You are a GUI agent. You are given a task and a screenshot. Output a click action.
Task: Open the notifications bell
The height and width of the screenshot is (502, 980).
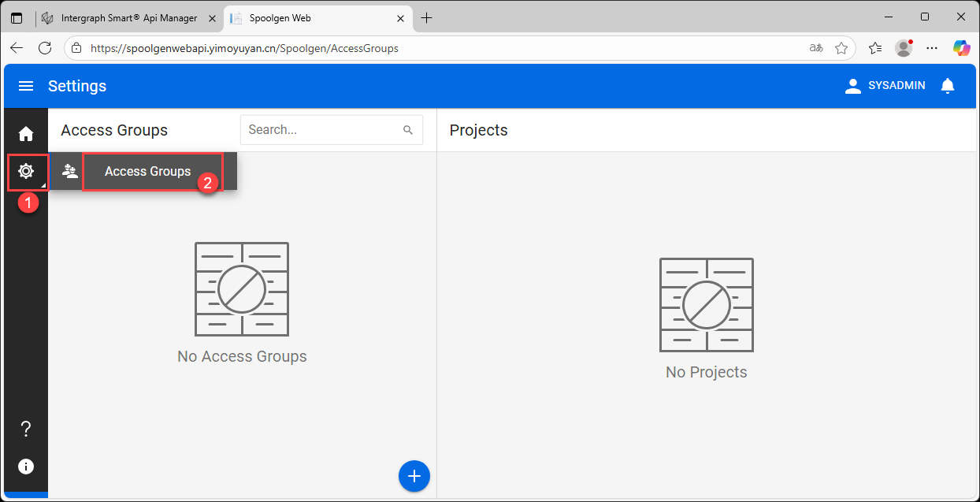pyautogui.click(x=948, y=86)
